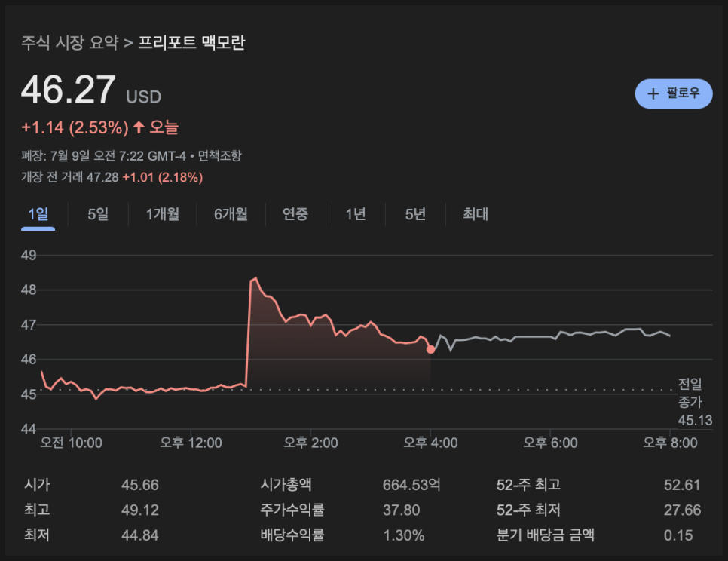The width and height of the screenshot is (728, 561).
Task: Switch to the 1년 chart range tab
Action: click(x=356, y=215)
